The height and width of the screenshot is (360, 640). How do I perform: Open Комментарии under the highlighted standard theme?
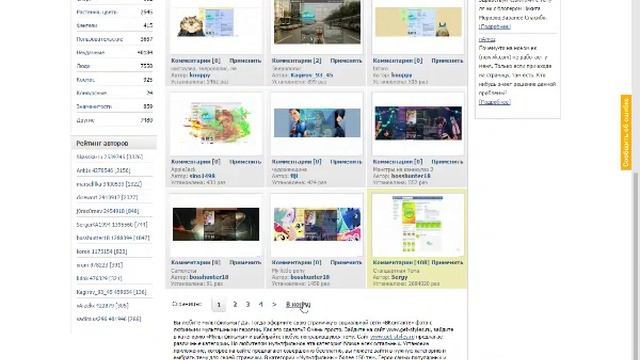coord(401,262)
